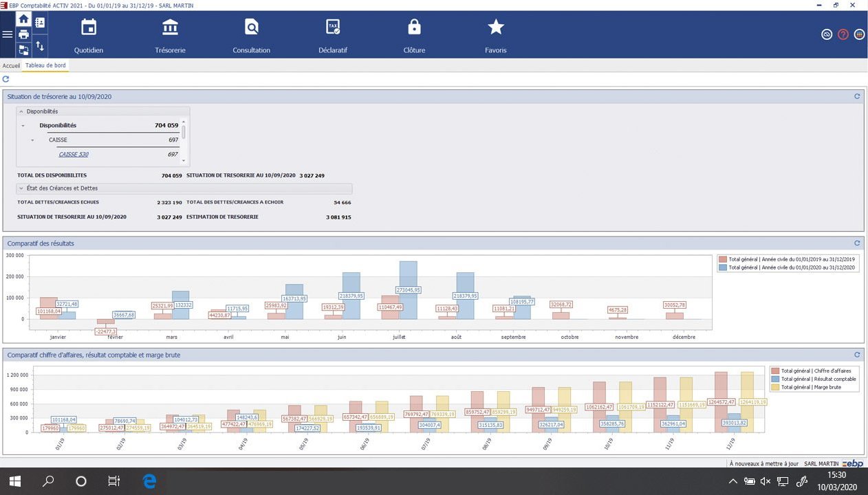Image resolution: width=868 pixels, height=495 pixels.
Task: Click the red help question mark icon
Action: point(843,34)
